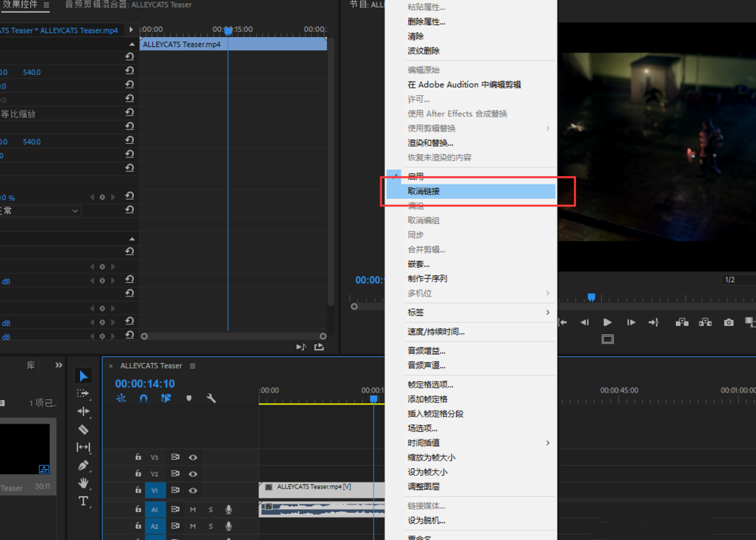Image resolution: width=756 pixels, height=540 pixels.
Task: Mute the A1 audio track
Action: click(193, 509)
